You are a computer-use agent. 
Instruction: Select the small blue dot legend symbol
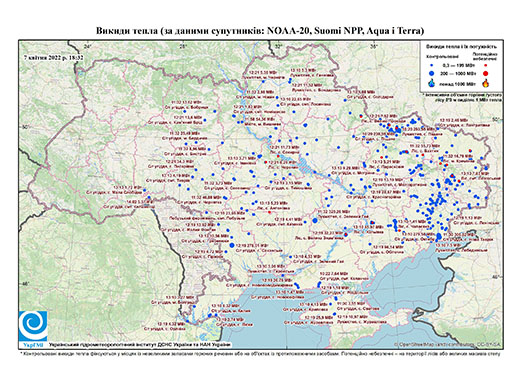[x=432, y=65]
